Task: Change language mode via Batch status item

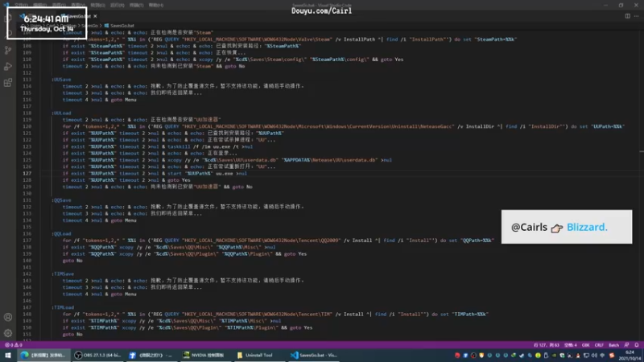Action: pos(614,345)
